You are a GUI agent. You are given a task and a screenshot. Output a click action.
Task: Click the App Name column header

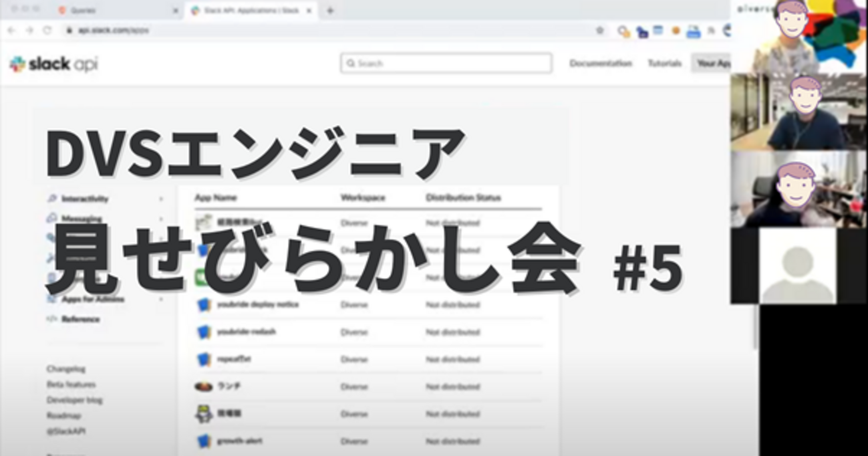point(215,198)
